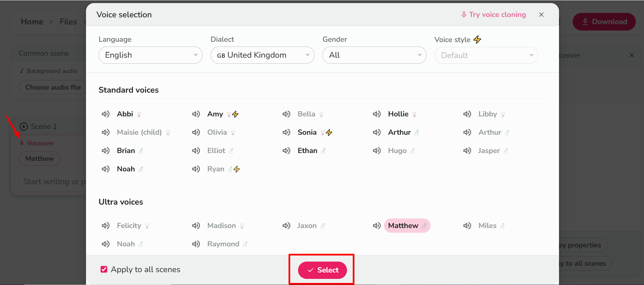Click the Select confirmation button
The height and width of the screenshot is (285, 644).
pos(322,270)
